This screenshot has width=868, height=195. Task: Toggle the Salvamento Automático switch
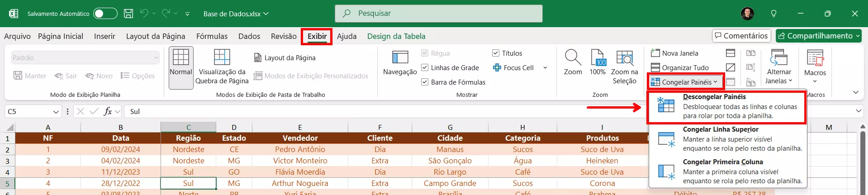point(105,14)
